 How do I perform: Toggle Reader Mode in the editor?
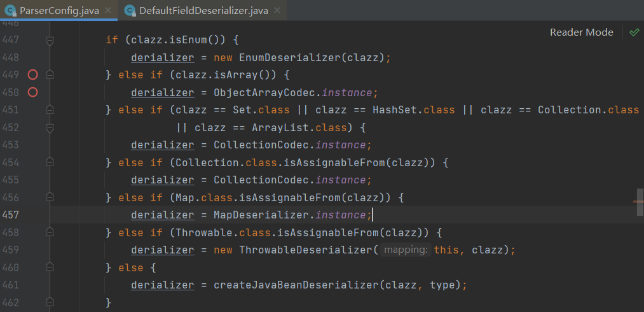(x=581, y=32)
